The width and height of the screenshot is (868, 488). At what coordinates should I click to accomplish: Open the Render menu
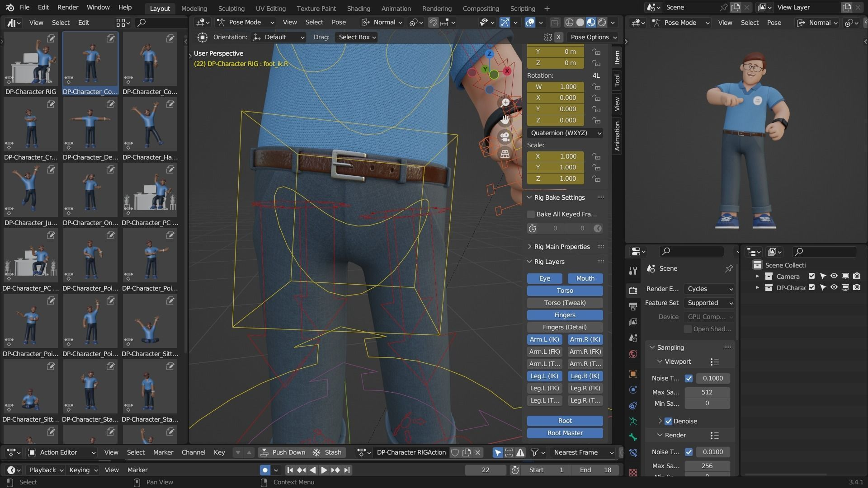[x=67, y=7]
